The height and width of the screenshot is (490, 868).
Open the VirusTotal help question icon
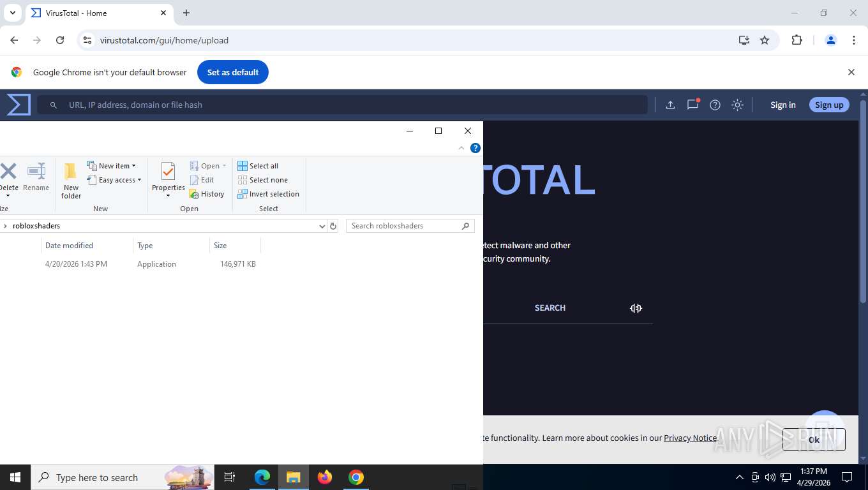click(x=715, y=105)
